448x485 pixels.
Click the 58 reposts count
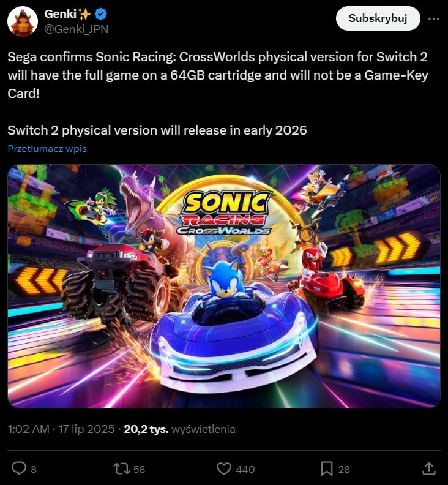pyautogui.click(x=139, y=469)
